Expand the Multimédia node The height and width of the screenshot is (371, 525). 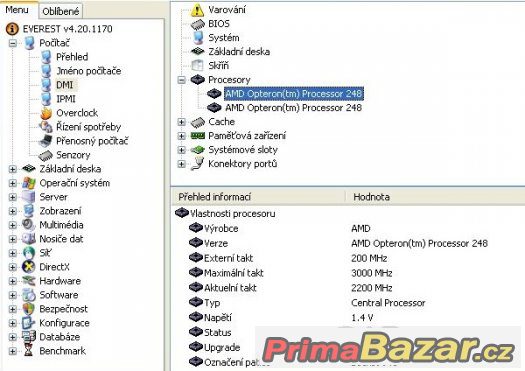(x=13, y=225)
